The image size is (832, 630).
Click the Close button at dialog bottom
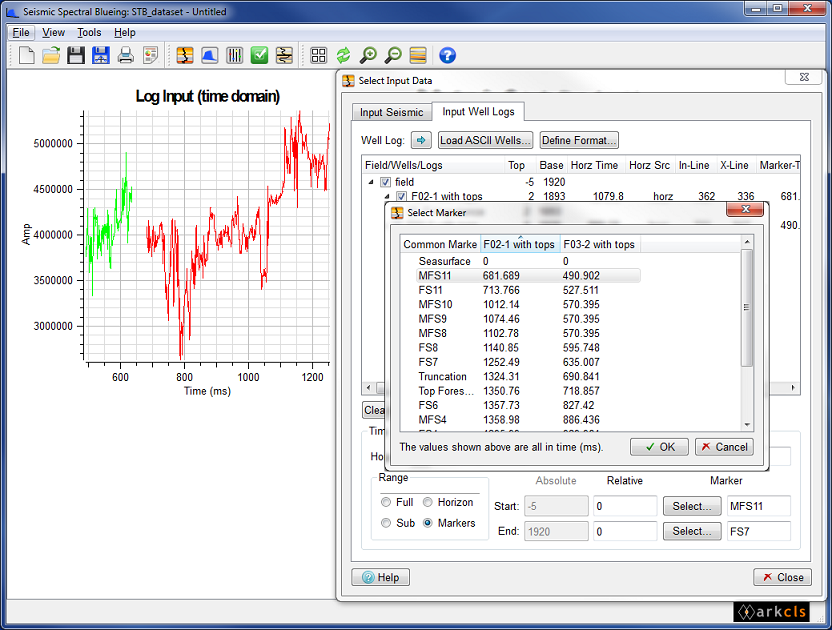click(783, 577)
